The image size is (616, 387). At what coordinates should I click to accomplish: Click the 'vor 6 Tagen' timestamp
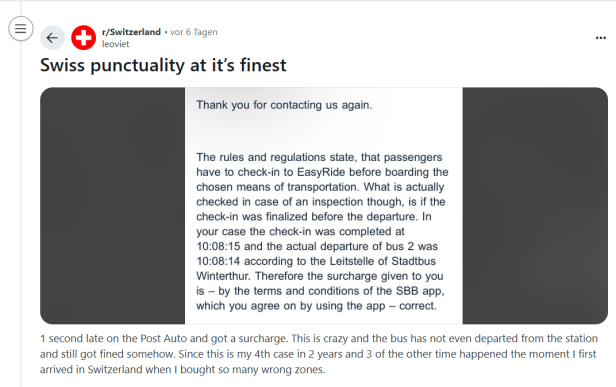pos(194,32)
